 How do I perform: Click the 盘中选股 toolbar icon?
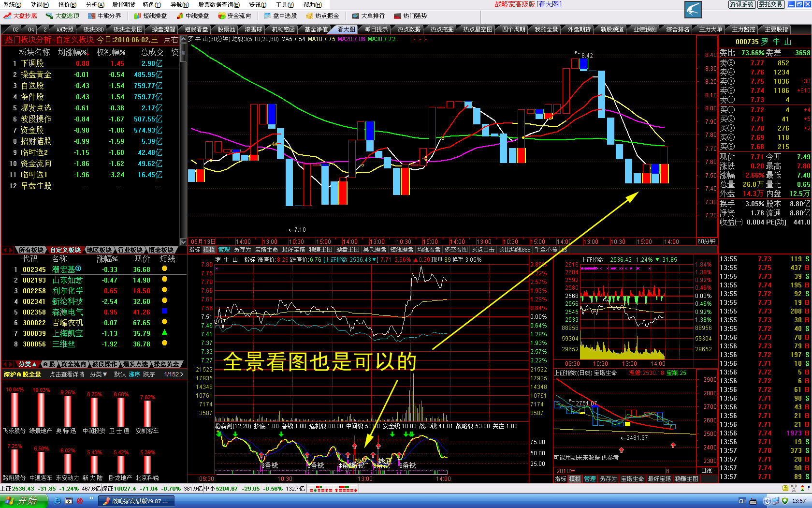pos(267,16)
